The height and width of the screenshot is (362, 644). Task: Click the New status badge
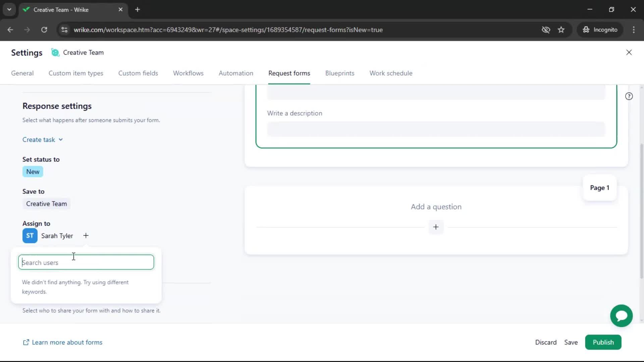pyautogui.click(x=33, y=172)
